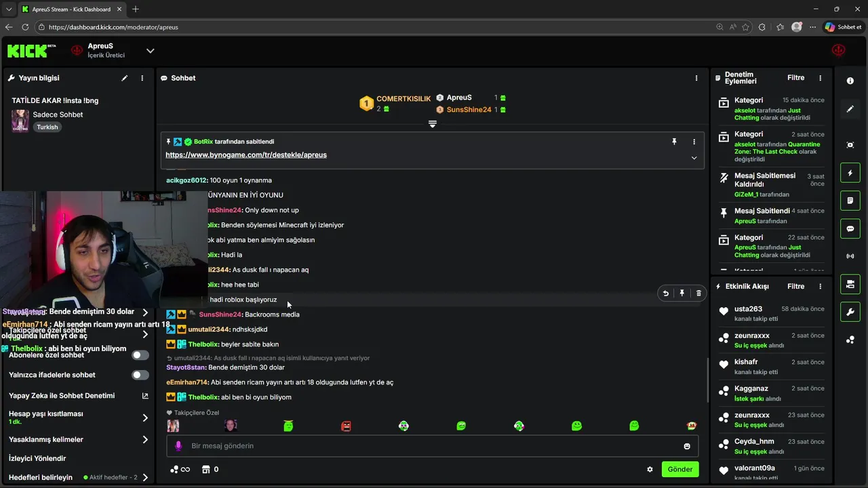Toggle Abonelere özel sohbet switch
Viewport: 868px width, 488px height.
click(x=140, y=355)
